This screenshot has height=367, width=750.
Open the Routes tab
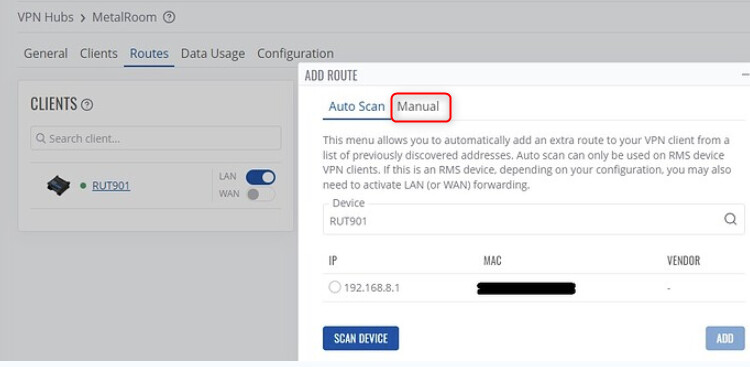(149, 53)
